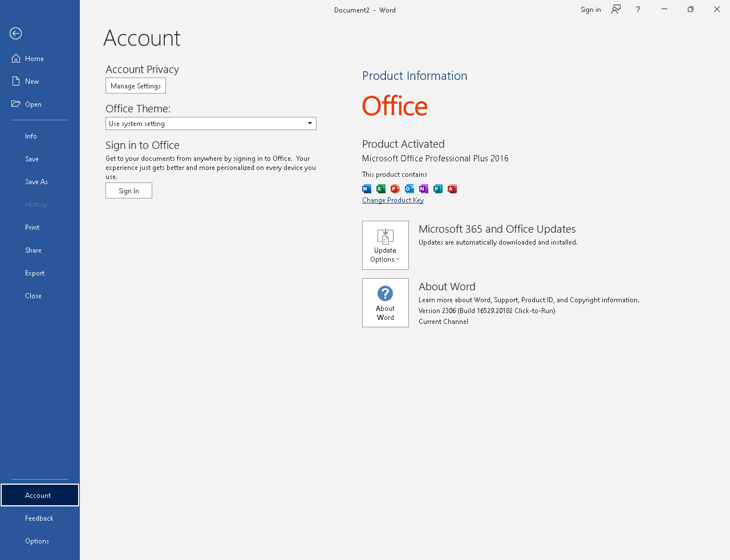Click the feedback person icon in title bar
Viewport: 730px width, 560px height.
coord(616,9)
